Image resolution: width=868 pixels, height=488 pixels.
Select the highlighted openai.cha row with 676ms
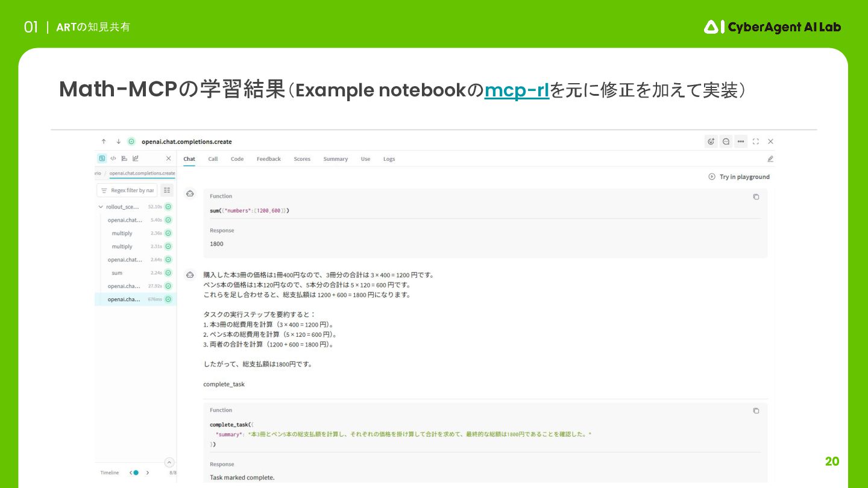[136, 299]
